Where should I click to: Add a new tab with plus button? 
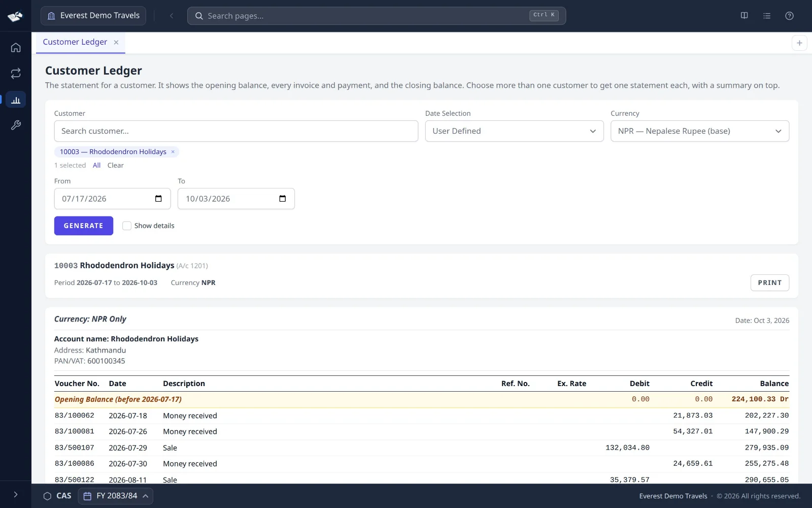799,43
